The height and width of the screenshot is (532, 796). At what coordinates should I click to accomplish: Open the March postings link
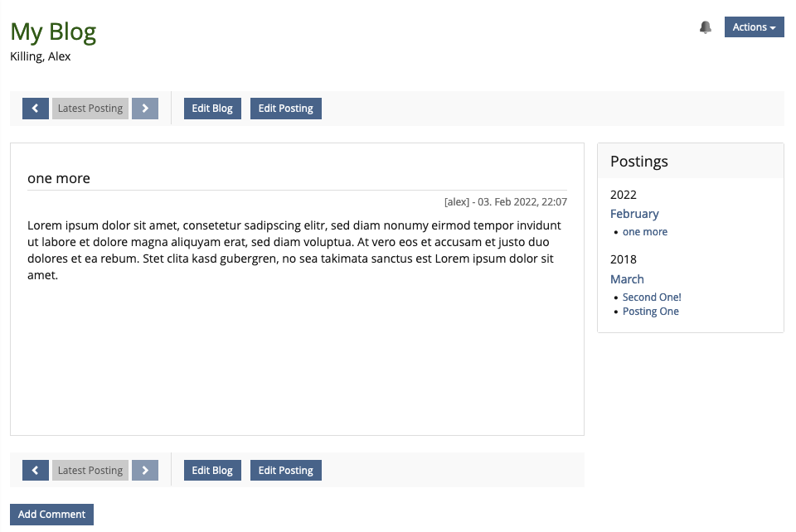pyautogui.click(x=627, y=279)
